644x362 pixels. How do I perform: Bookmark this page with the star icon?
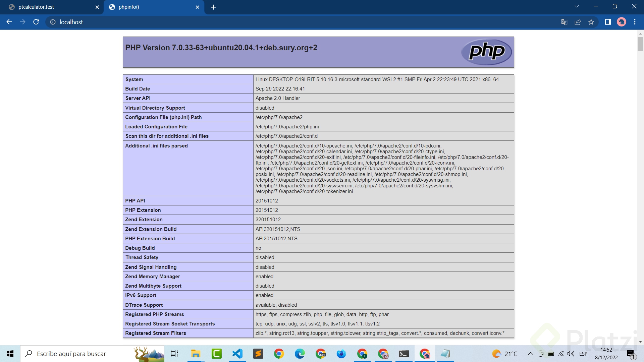[x=591, y=22]
